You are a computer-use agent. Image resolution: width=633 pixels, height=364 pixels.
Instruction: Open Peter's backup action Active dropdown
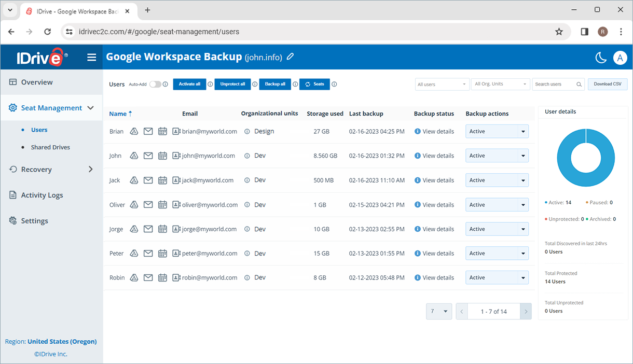coord(523,253)
